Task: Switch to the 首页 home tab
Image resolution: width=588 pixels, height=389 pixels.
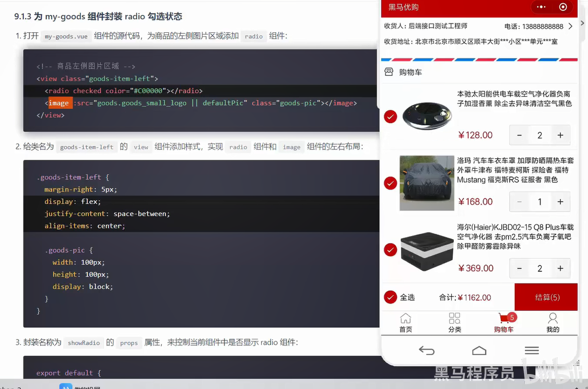Action: click(x=405, y=323)
